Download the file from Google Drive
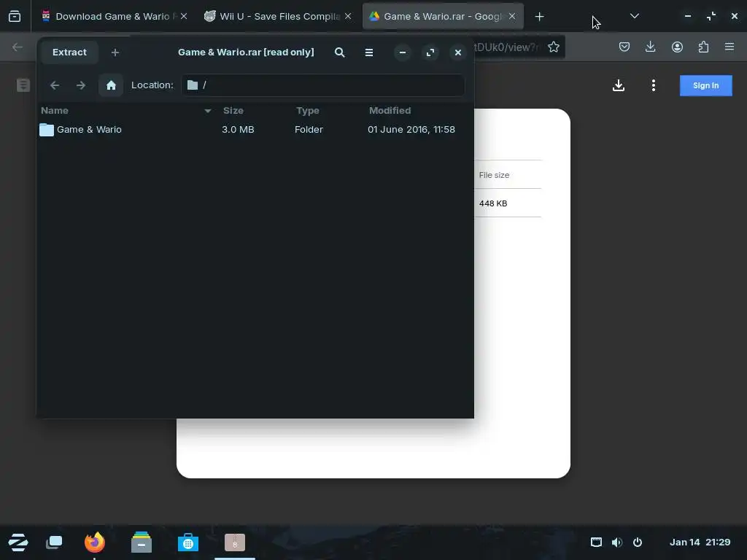 [x=619, y=86]
